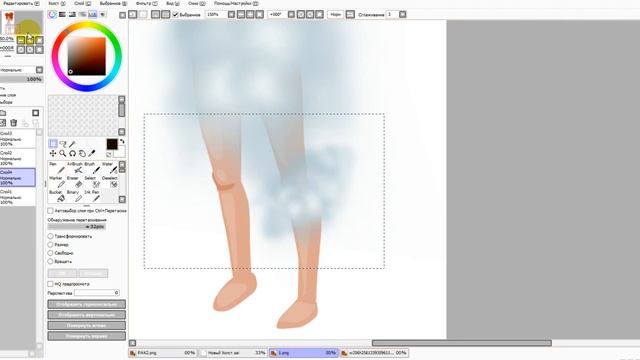Viewport: 640px width, 360px height.
Task: Open the Вид menu
Action: [172, 3]
